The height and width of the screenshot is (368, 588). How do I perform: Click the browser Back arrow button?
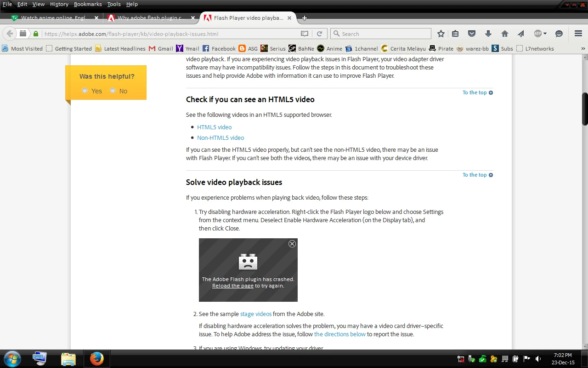10,34
